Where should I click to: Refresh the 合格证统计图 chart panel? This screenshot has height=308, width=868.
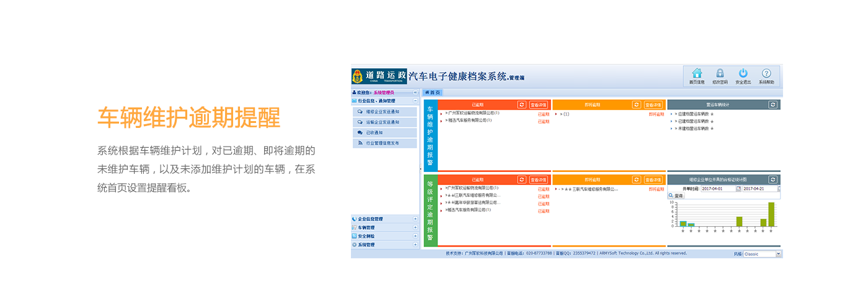point(773,179)
